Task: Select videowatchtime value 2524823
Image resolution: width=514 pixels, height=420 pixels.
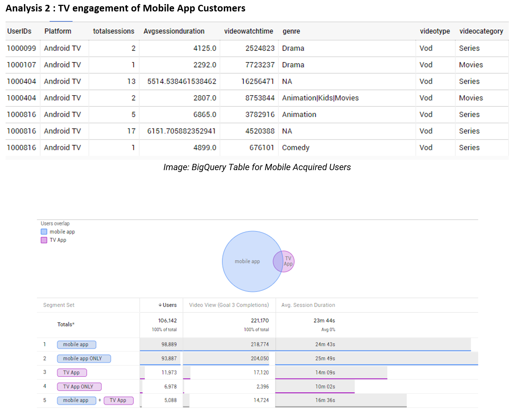Action: point(260,48)
